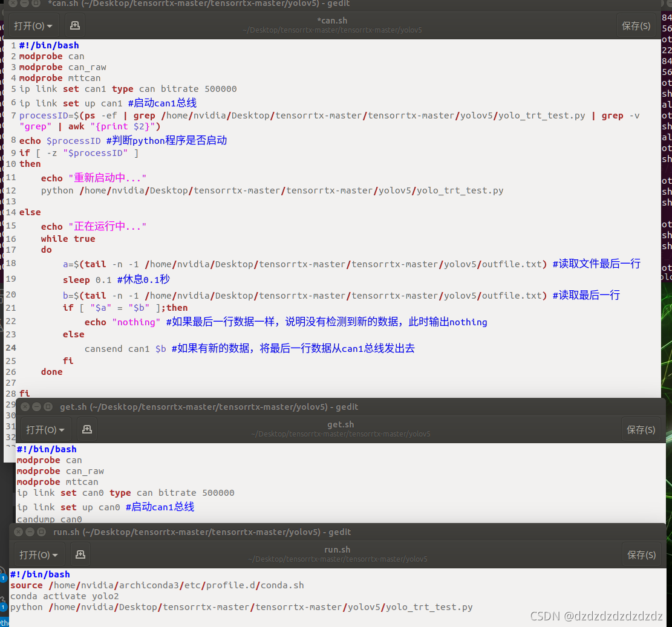This screenshot has width=672, height=627.
Task: Click 'cansend can1 $b' on line 24
Action: click(125, 349)
